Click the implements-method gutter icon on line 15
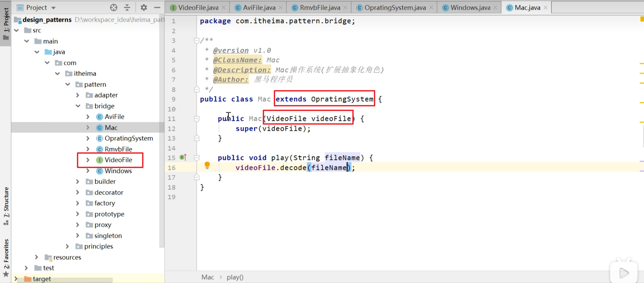Viewport: 644px width, 283px height. 183,157
